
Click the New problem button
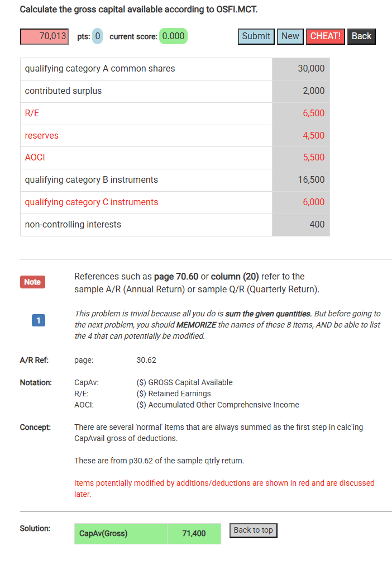tap(290, 36)
